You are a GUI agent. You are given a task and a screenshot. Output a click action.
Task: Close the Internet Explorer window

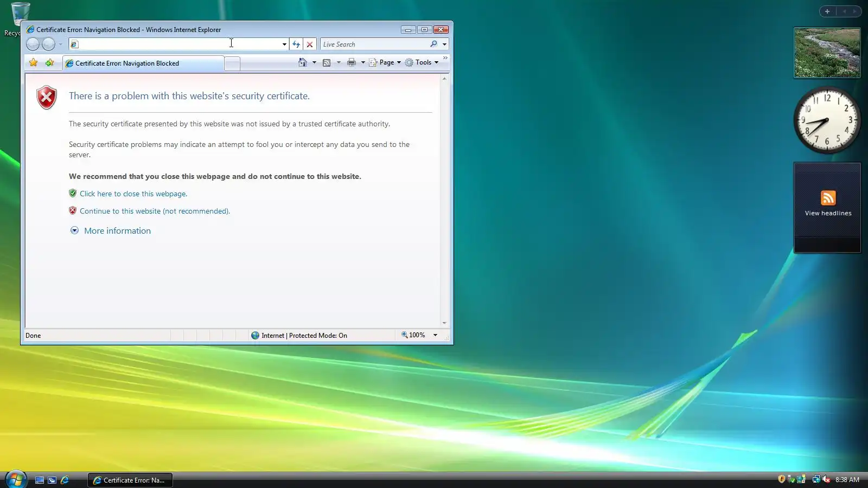(x=441, y=29)
